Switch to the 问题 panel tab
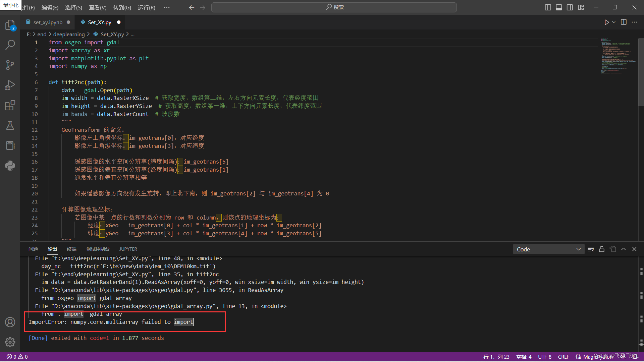644x362 pixels. [33, 249]
